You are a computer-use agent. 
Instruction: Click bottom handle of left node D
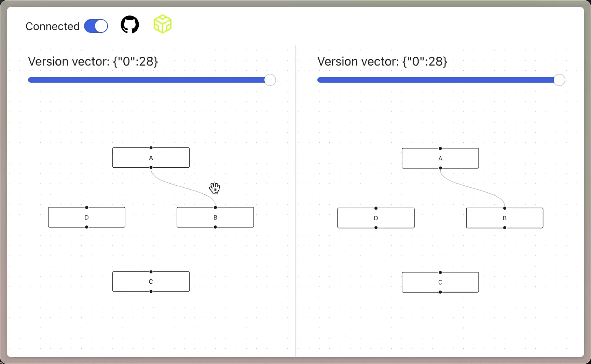coord(87,227)
